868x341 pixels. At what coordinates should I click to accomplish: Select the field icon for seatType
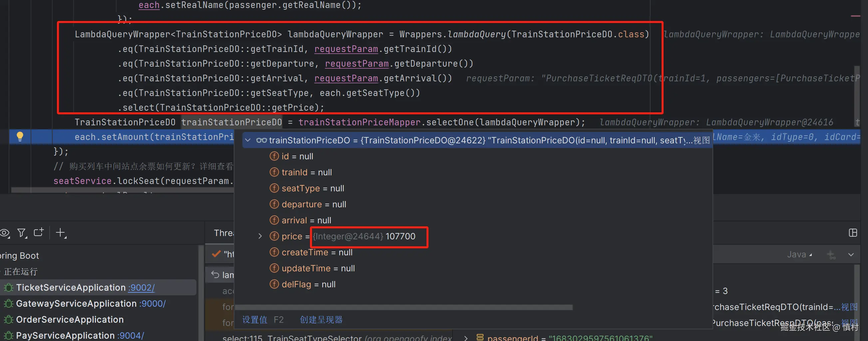(x=274, y=188)
